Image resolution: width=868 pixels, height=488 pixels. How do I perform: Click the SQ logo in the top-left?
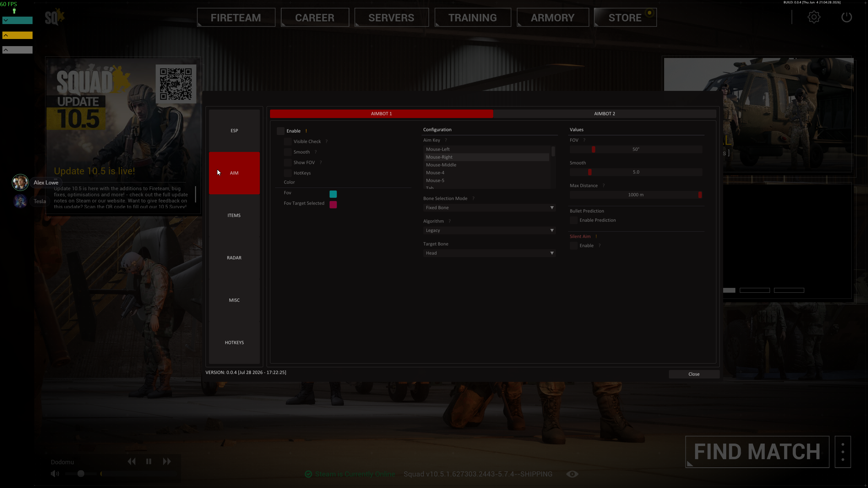pos(55,17)
